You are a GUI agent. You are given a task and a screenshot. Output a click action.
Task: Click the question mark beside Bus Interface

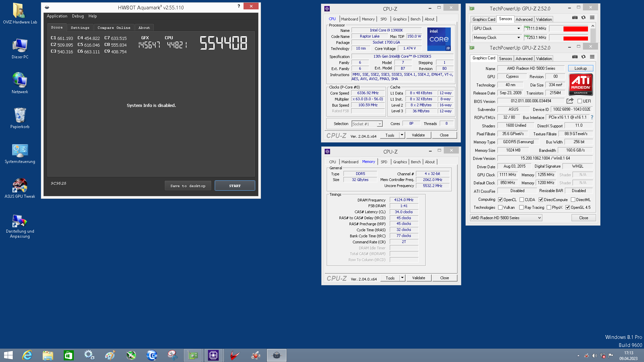[x=592, y=117]
